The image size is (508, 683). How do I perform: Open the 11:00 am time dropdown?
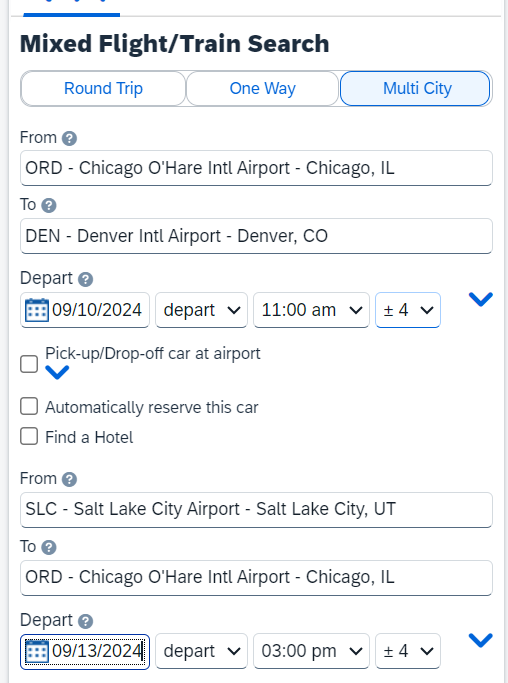pyautogui.click(x=311, y=310)
